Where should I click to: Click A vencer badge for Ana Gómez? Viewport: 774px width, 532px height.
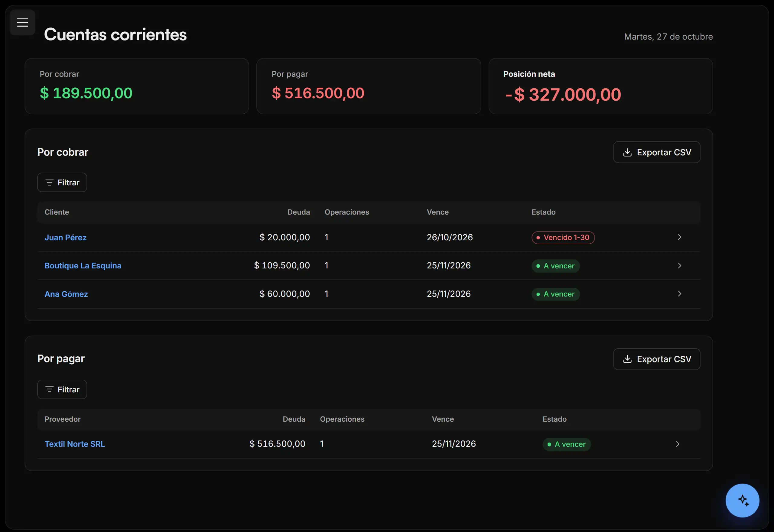(x=556, y=294)
